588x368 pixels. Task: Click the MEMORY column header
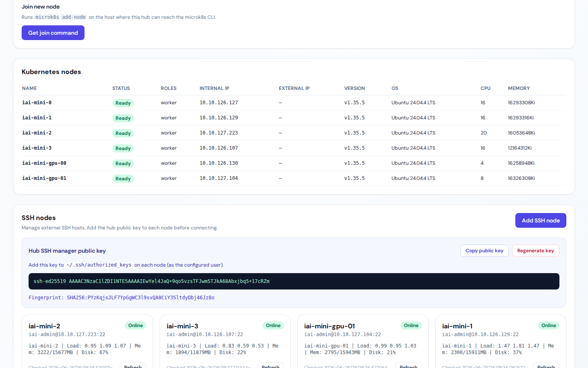519,88
